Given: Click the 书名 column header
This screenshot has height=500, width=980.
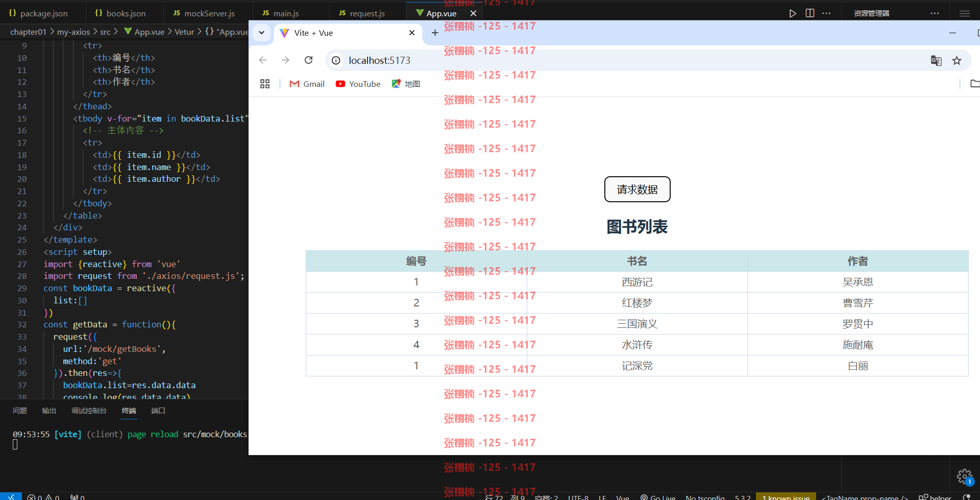Looking at the screenshot, I should coord(637,261).
